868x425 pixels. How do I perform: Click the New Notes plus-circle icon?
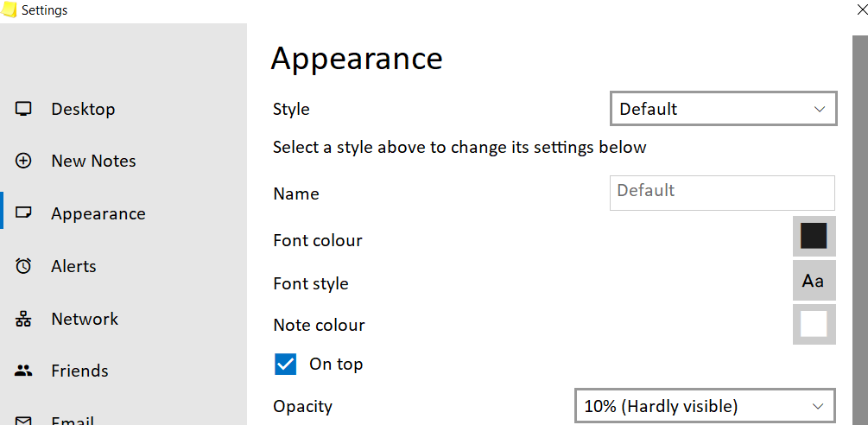pyautogui.click(x=23, y=161)
